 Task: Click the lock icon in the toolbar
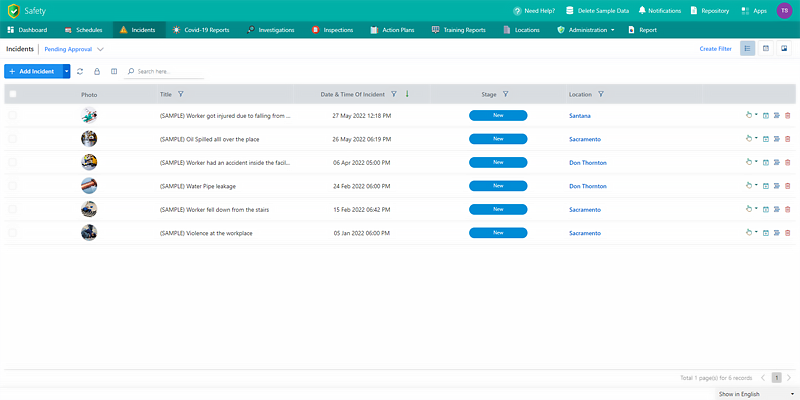[x=97, y=71]
